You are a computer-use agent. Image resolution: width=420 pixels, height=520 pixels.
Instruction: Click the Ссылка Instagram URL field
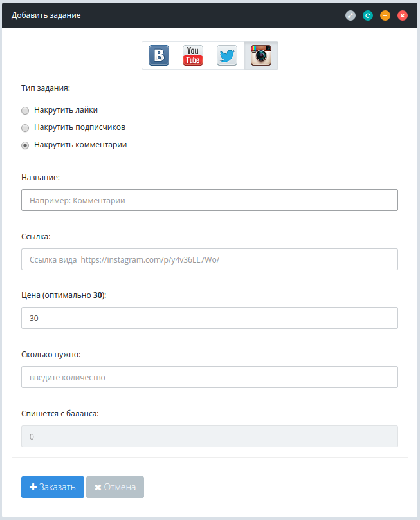(x=210, y=259)
